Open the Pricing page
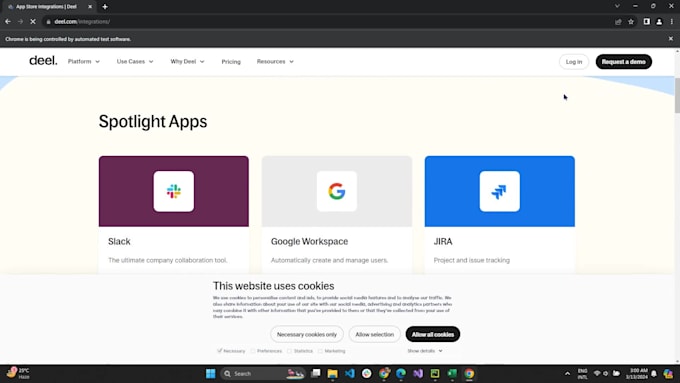 pos(231,62)
